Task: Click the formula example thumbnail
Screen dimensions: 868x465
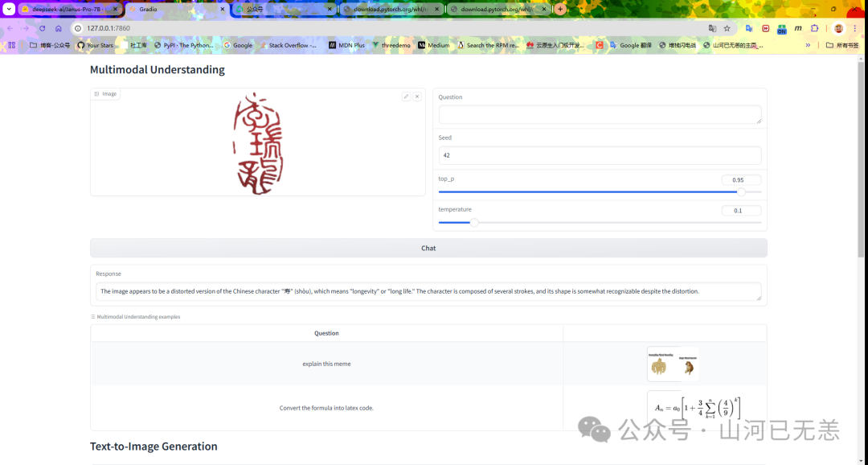Action: [x=698, y=409]
